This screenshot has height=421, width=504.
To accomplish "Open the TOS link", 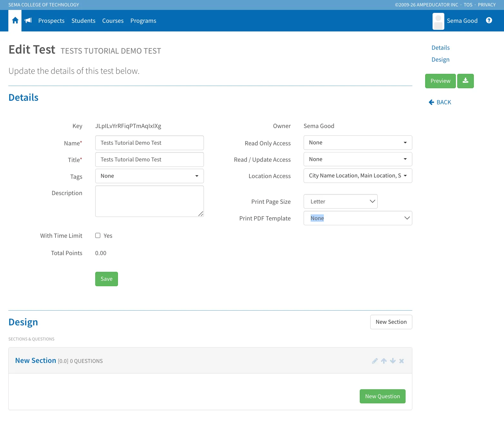I will (468, 5).
